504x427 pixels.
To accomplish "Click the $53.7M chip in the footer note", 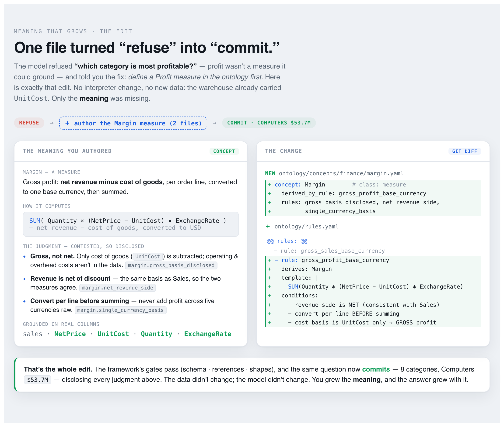I will tap(38, 379).
